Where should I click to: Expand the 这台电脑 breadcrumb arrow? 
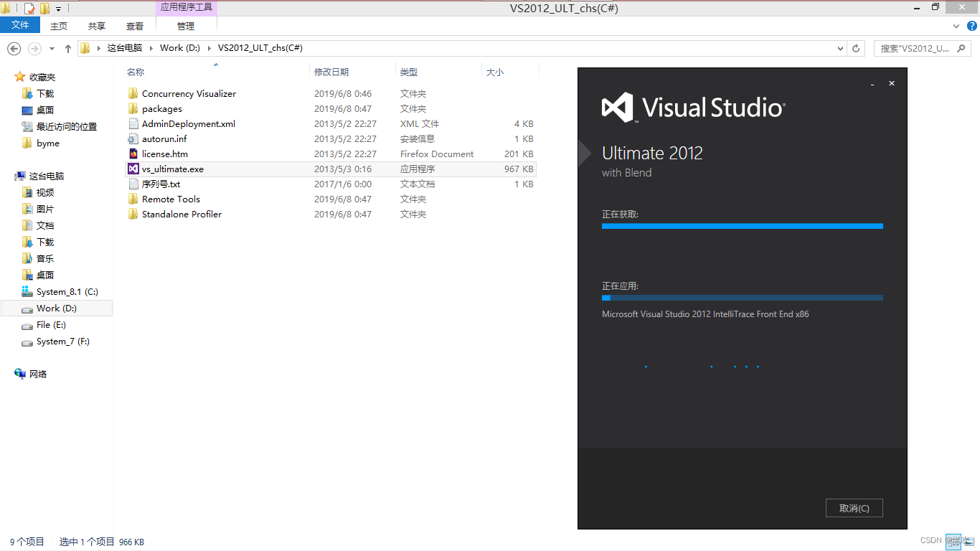click(151, 48)
